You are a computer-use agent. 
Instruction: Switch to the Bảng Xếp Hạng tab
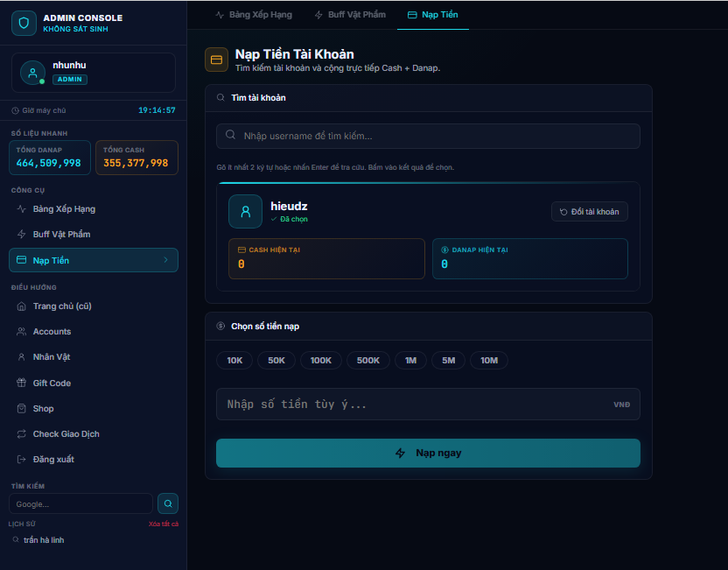254,15
